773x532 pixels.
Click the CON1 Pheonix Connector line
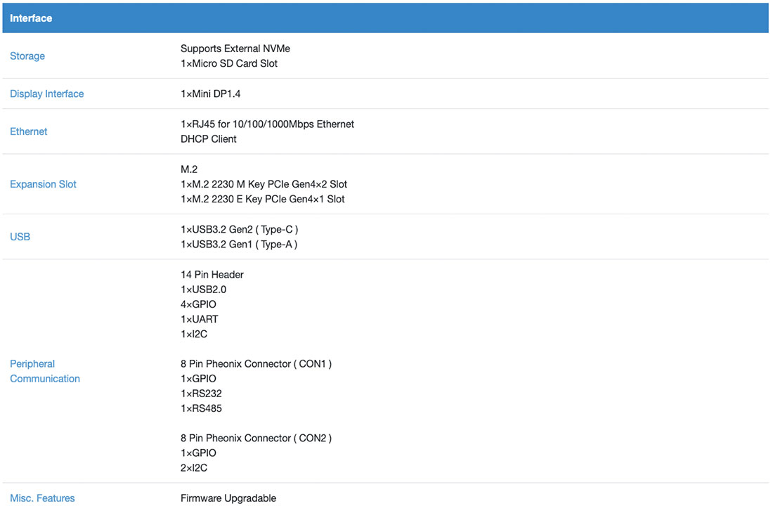(256, 364)
